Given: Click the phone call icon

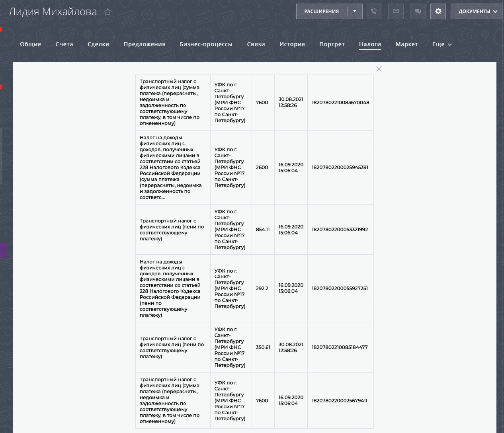Looking at the screenshot, I should tap(374, 12).
